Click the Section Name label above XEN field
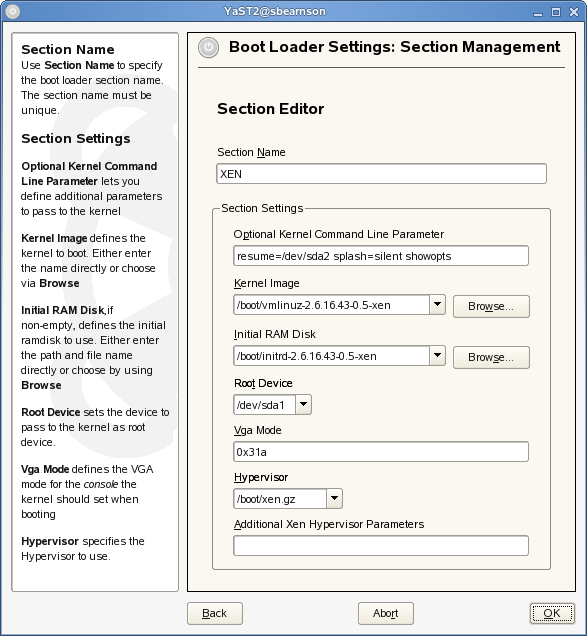Viewport: 587px width, 636px height. coord(251,152)
